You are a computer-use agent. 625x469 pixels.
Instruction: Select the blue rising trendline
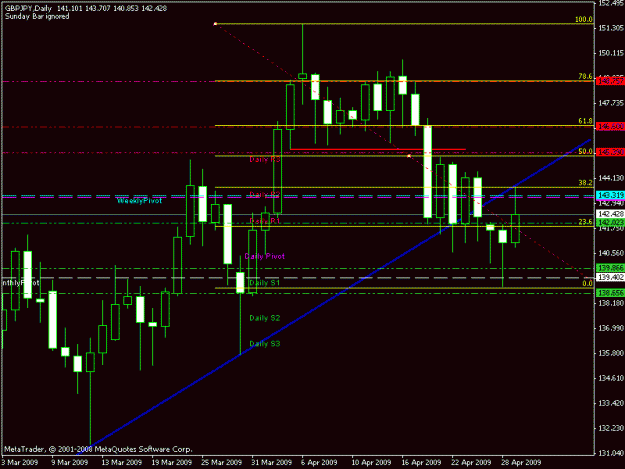tap(333, 297)
